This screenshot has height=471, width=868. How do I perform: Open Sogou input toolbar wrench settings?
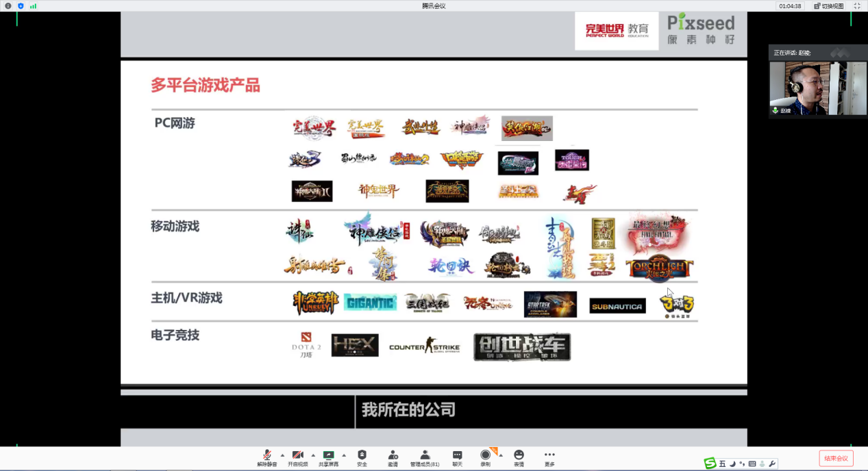(773, 464)
